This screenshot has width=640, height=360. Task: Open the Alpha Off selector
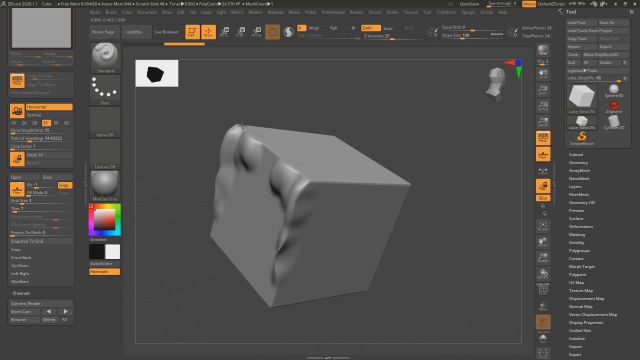tap(105, 122)
